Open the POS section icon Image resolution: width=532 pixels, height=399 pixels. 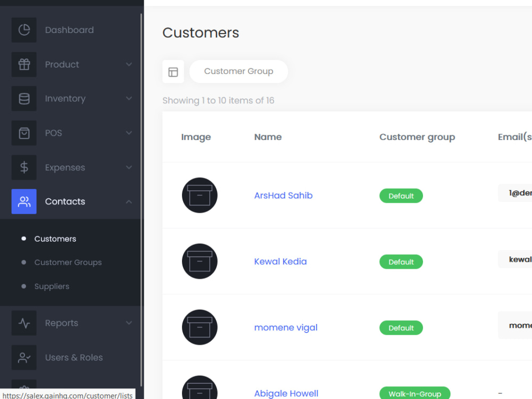(x=24, y=133)
